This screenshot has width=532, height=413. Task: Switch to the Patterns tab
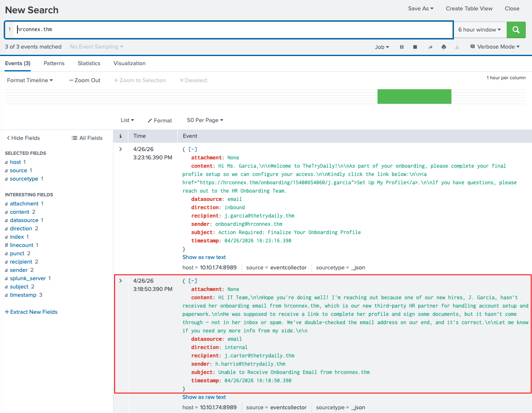[54, 63]
